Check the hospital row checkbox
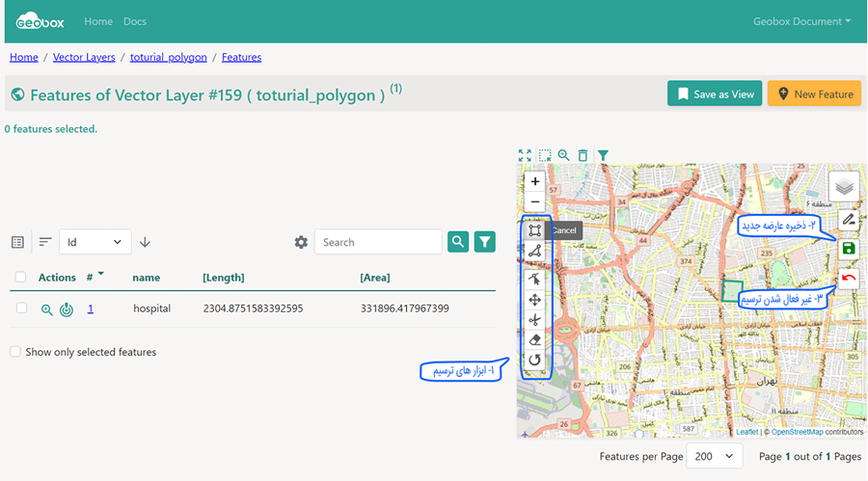Viewport: 868px width, 481px height. (x=21, y=308)
